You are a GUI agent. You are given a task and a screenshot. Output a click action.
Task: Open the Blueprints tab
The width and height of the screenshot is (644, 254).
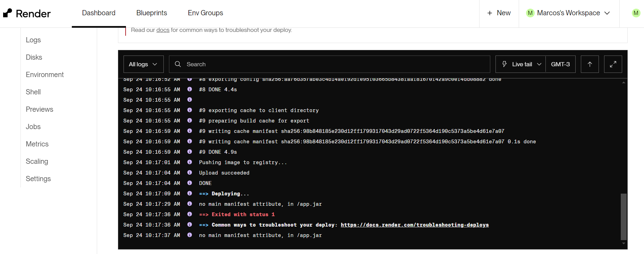tap(152, 13)
